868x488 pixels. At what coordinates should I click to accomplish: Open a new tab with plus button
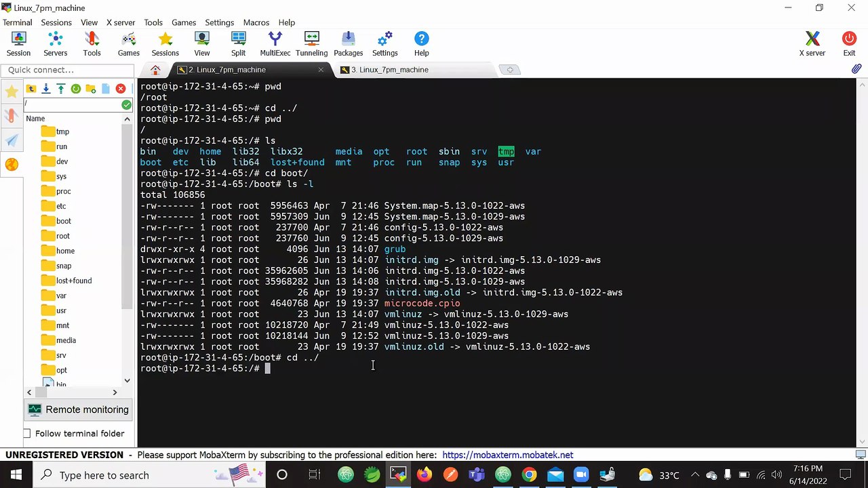coord(510,70)
